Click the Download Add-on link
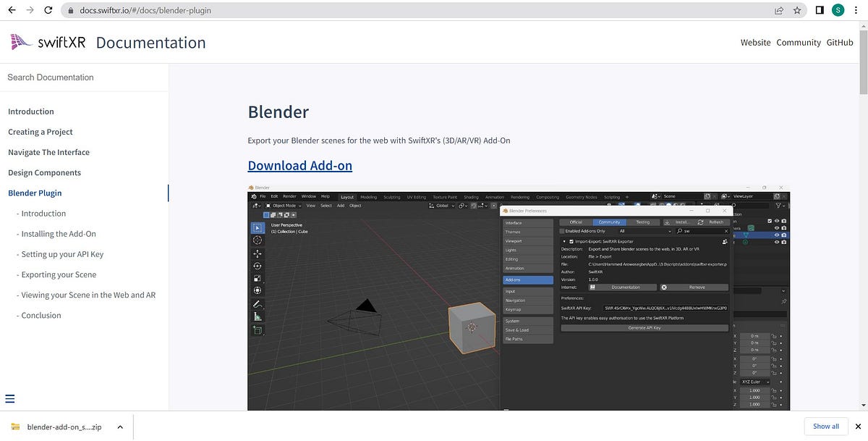Screen dimensions: 868x441 pos(299,165)
